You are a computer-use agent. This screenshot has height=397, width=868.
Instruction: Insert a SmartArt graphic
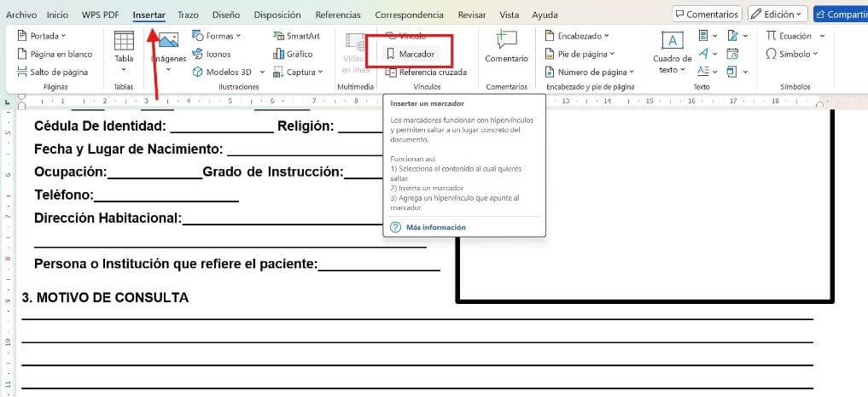pos(296,36)
